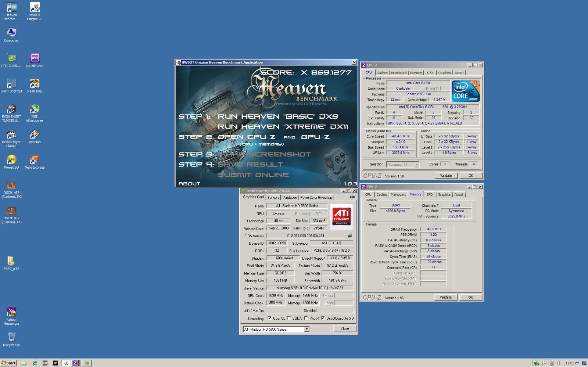The image size is (588, 367).
Task: Click OK in the upper CPU-Z window
Action: click(x=470, y=176)
